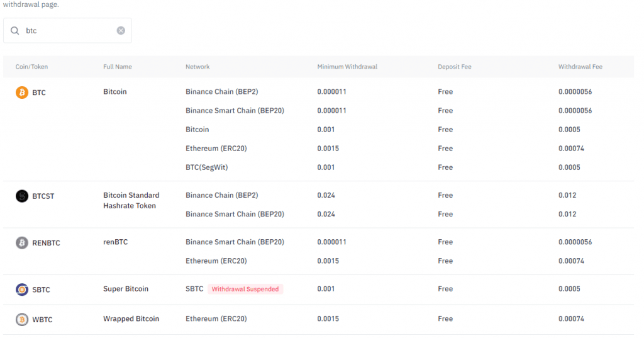Viewport: 644px width, 338px height.
Task: Click the orange BTC coin icon
Action: (22, 93)
